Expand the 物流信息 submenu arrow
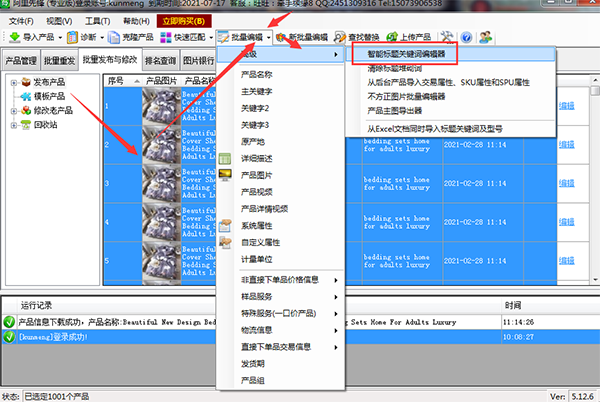 (x=336, y=330)
